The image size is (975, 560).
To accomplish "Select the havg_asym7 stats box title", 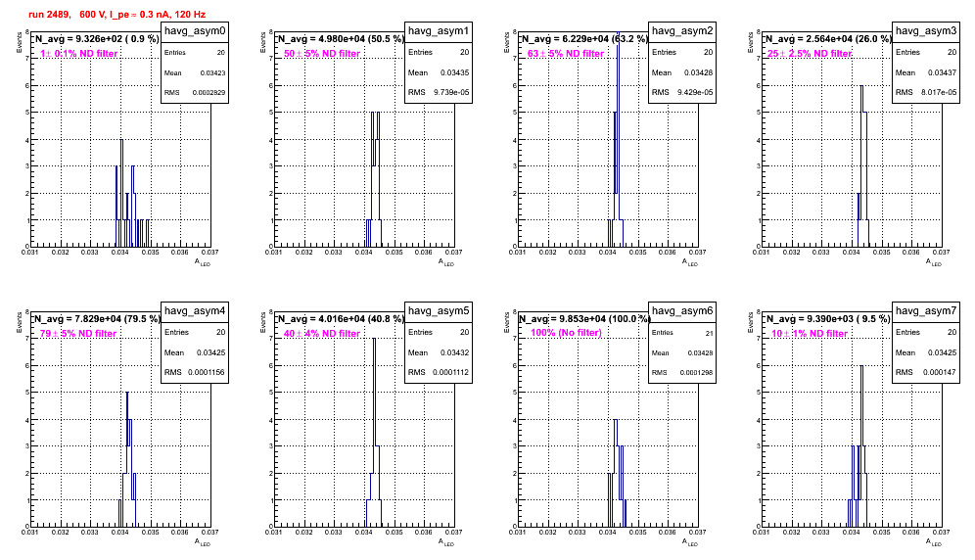I will 926,310.
